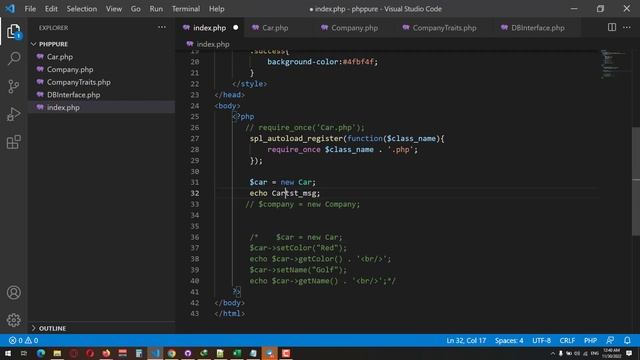Open the notifications bell in status bar
The height and width of the screenshot is (360, 640).
(627, 340)
